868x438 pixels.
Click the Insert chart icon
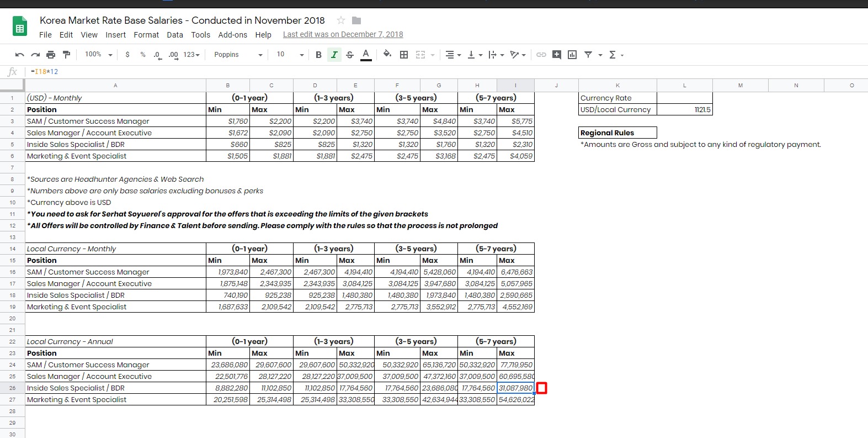(x=572, y=55)
